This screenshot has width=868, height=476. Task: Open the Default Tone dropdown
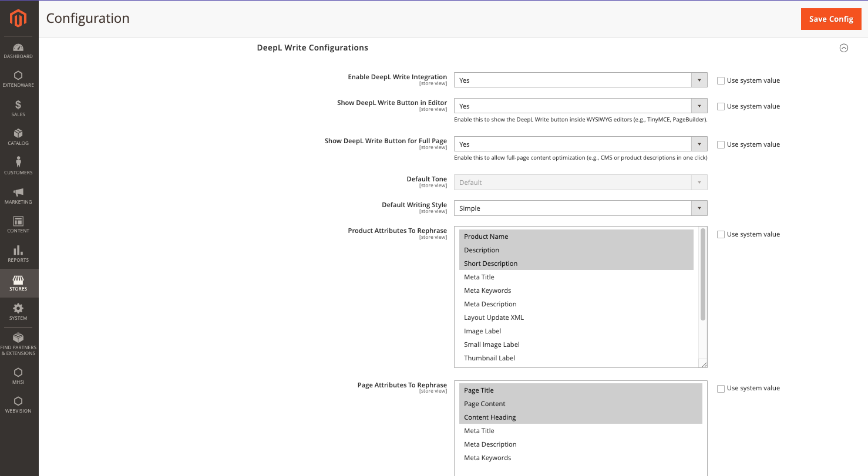coord(581,183)
